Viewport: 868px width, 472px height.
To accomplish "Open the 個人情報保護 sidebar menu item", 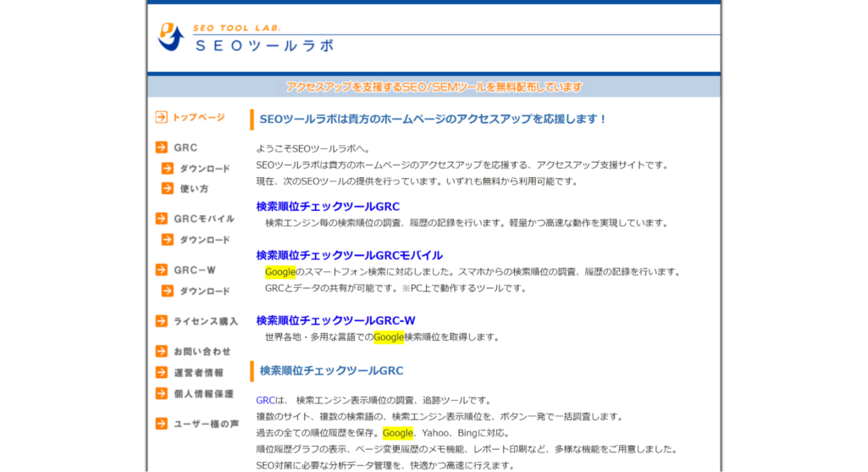I will [x=203, y=394].
